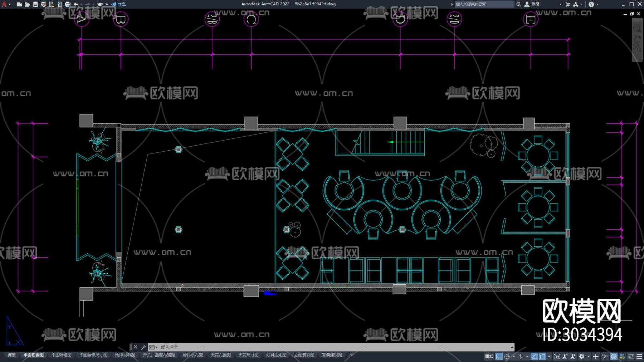Image resolution: width=644 pixels, height=362 pixels.
Task: Toggle Isometric Drafting in status bar
Action: tap(521, 356)
